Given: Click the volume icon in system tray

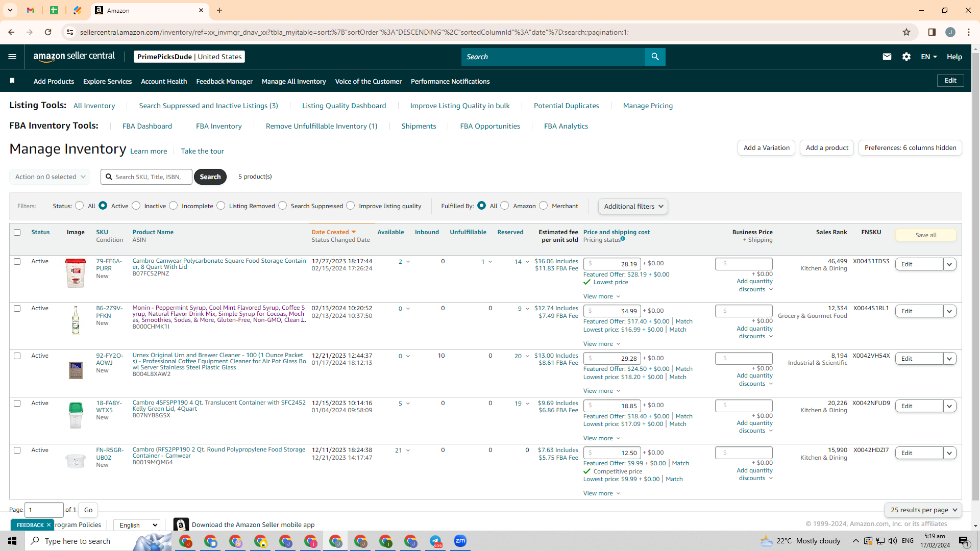Looking at the screenshot, I should 893,541.
